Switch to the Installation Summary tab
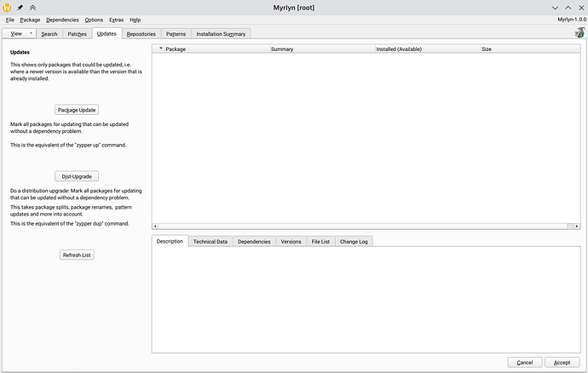This screenshot has width=588, height=373. [221, 34]
